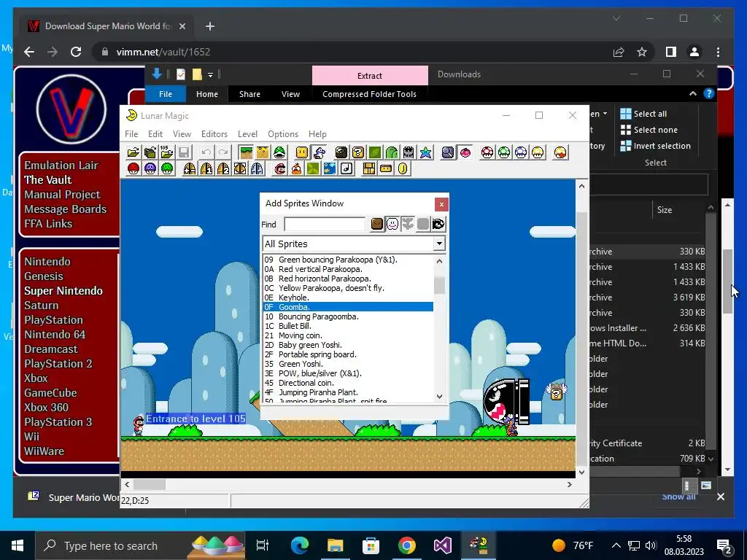Click the blue fish water toolbar icon
The image size is (747, 560).
click(330, 168)
